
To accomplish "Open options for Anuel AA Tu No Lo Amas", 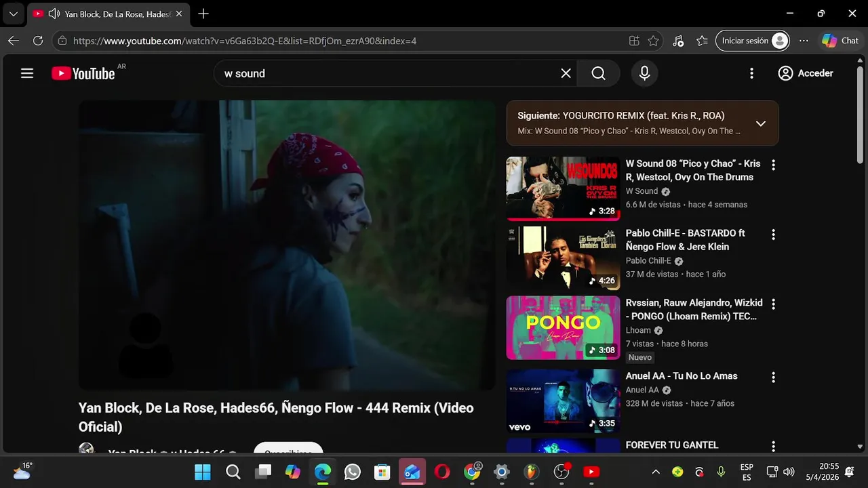I will click(x=773, y=378).
